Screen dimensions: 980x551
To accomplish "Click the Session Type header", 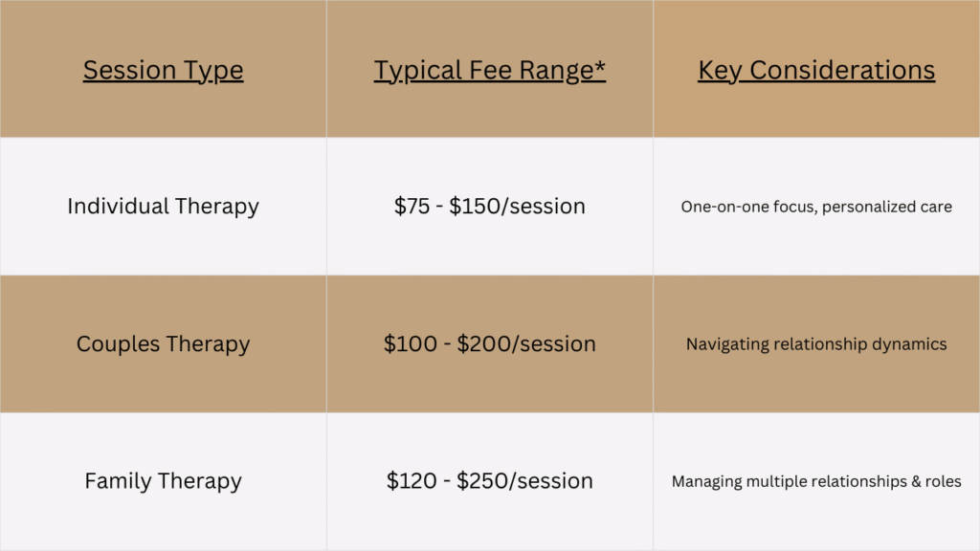I will point(163,70).
